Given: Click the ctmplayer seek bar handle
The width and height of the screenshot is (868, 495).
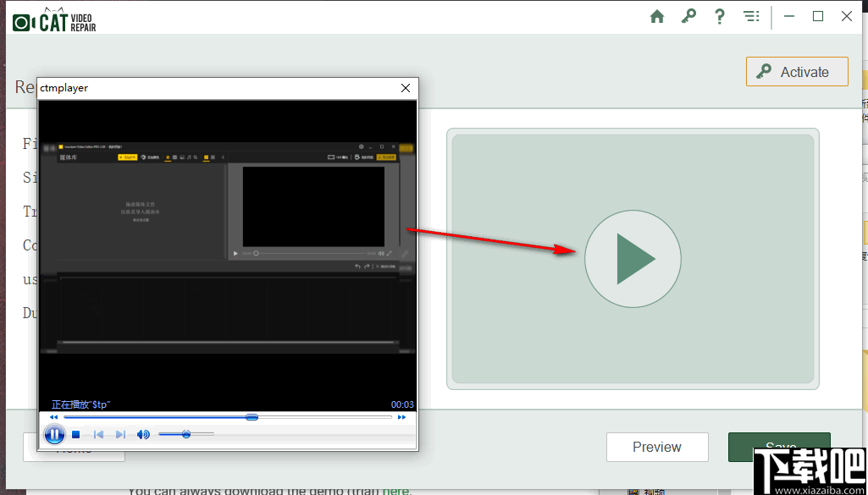Looking at the screenshot, I should coord(252,417).
